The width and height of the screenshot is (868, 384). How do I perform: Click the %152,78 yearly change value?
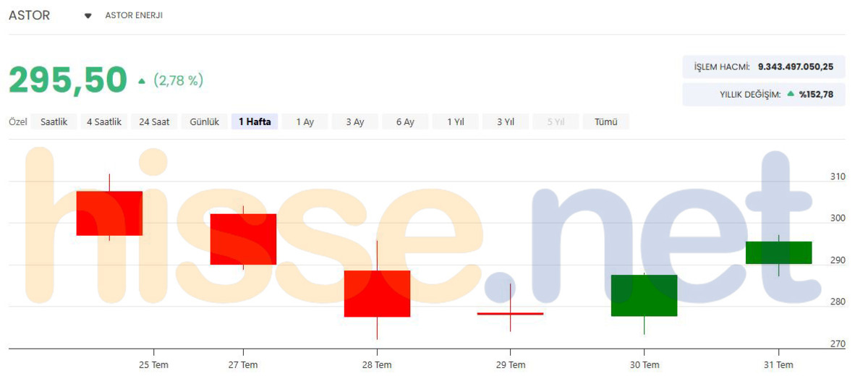817,94
